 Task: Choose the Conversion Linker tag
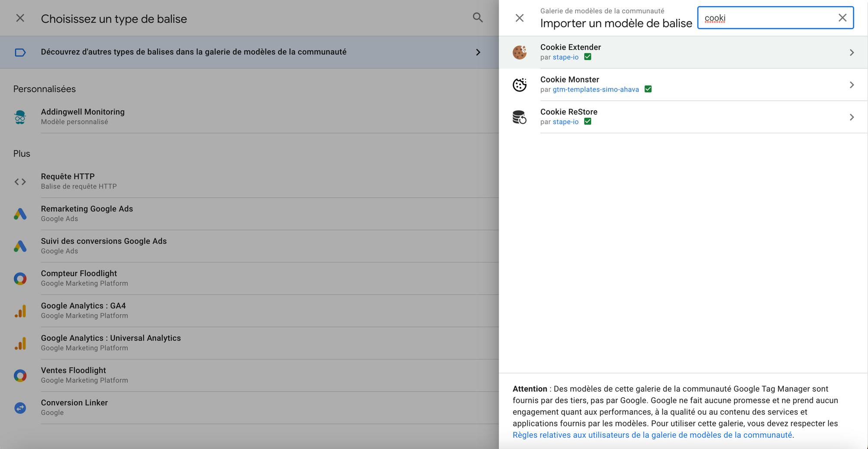249,408
